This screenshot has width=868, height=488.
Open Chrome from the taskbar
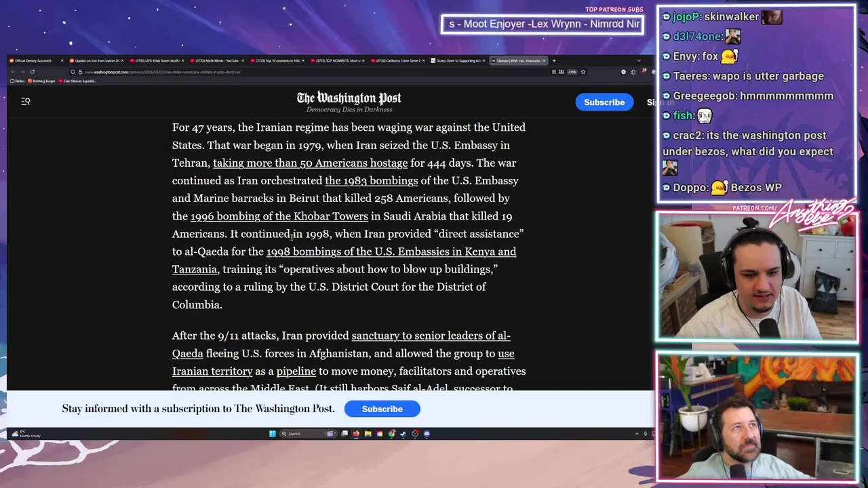coord(392,434)
